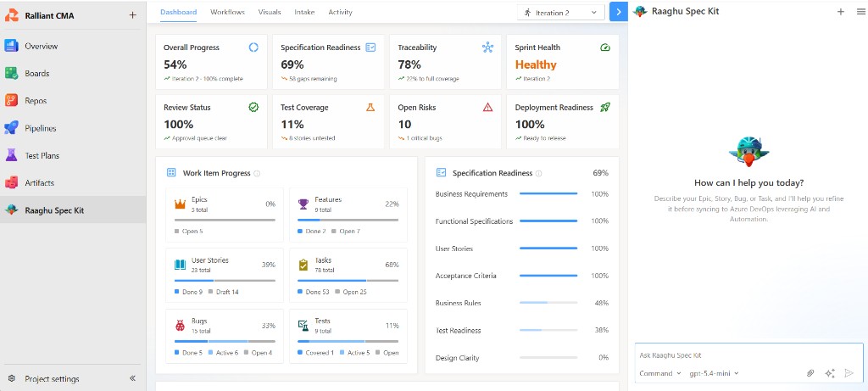
Task: Open the Deployment Readiness 100% card
Action: pos(563,121)
